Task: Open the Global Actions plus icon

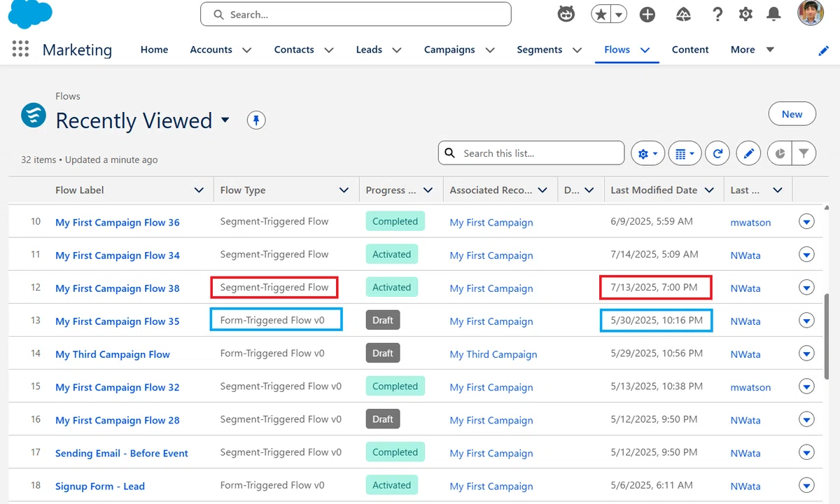Action: pyautogui.click(x=647, y=14)
